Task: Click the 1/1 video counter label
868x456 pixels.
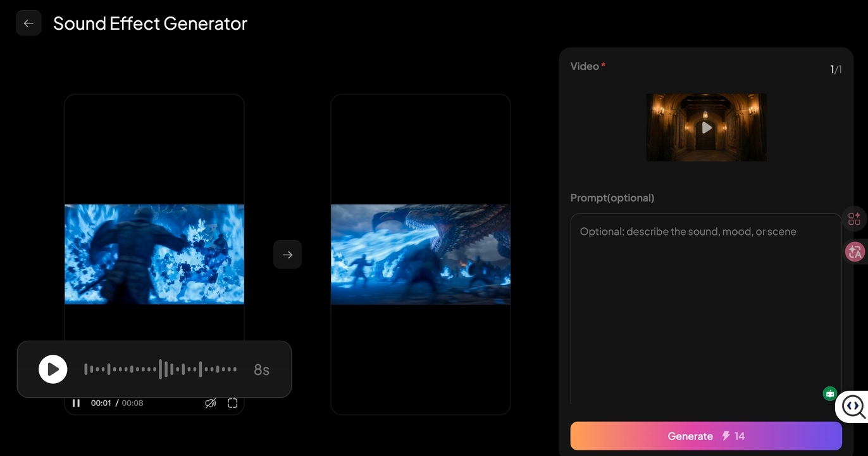Action: tap(835, 70)
